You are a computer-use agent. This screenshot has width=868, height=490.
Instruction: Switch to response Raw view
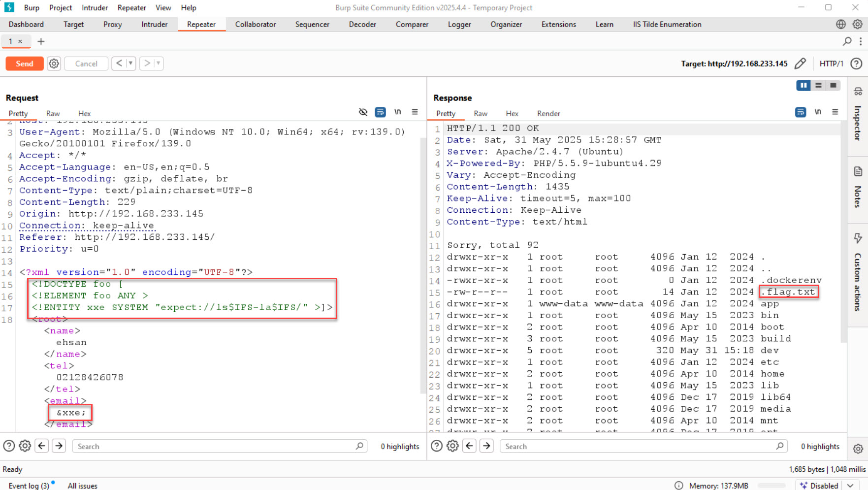[481, 113]
